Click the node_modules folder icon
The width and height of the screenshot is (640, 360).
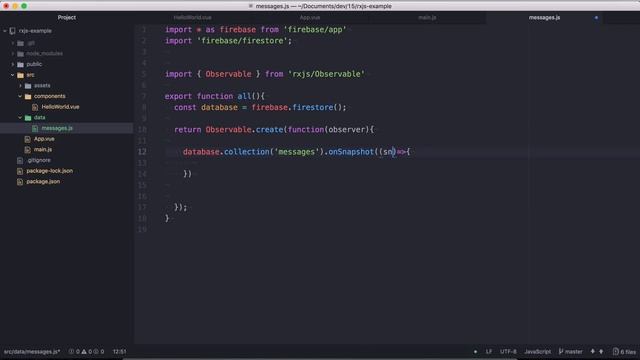pos(20,53)
